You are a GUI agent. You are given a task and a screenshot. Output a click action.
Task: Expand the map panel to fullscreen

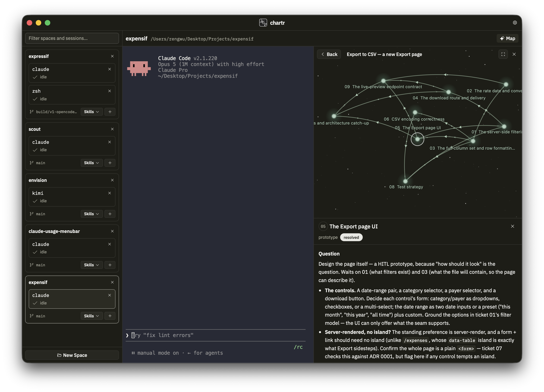503,54
